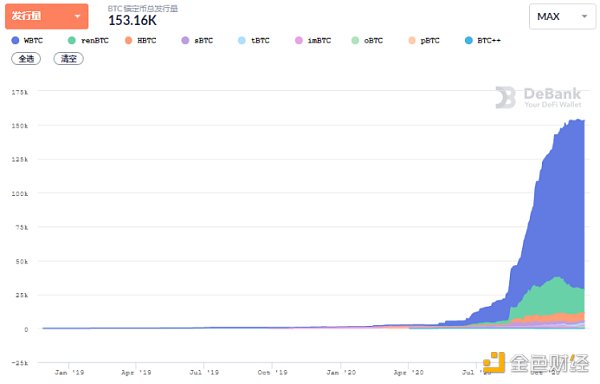Open the 发行员 orange dropdown
600x384 pixels.
pos(47,16)
